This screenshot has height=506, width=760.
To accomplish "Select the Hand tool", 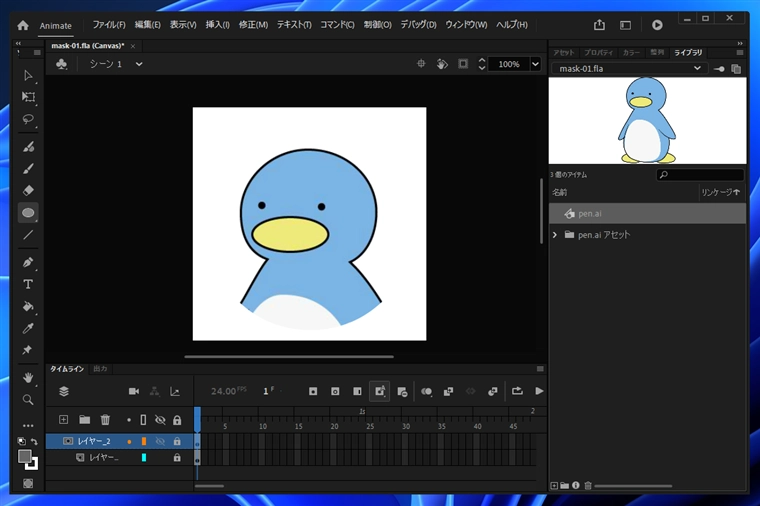I will [x=28, y=378].
